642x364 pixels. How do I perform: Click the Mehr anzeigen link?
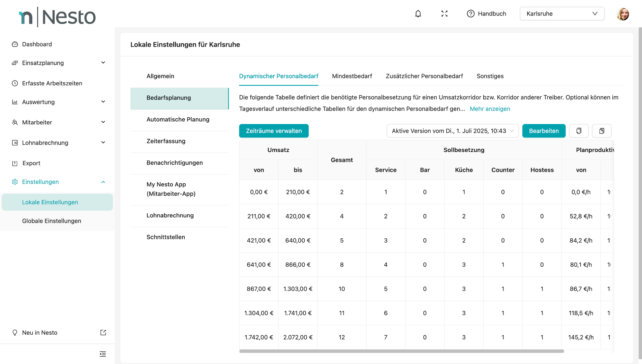490,109
